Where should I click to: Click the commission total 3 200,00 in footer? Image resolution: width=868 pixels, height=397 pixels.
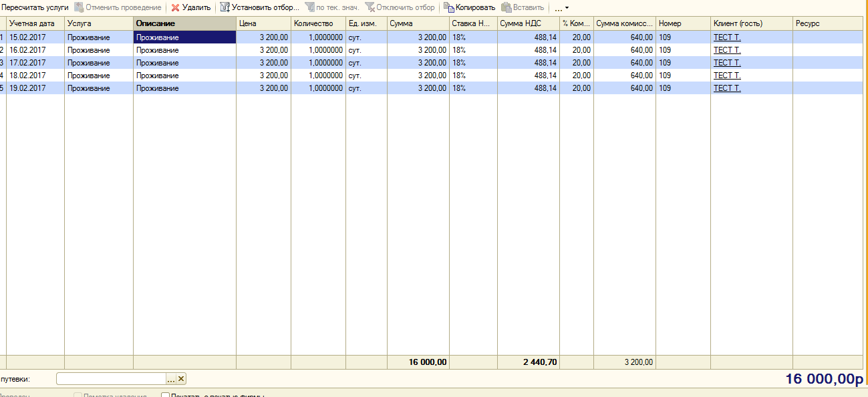(624, 362)
